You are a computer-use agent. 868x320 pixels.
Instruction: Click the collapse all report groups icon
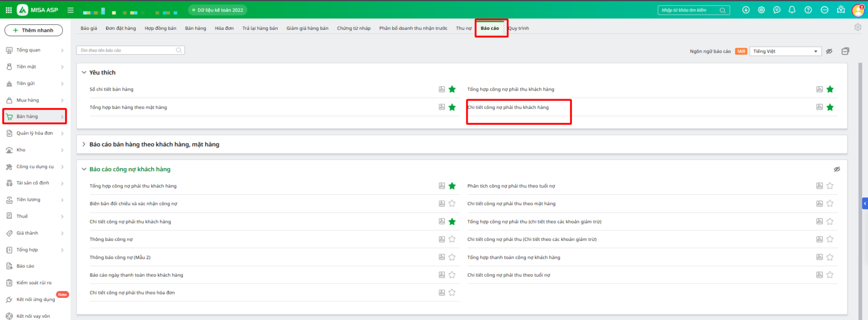click(845, 51)
